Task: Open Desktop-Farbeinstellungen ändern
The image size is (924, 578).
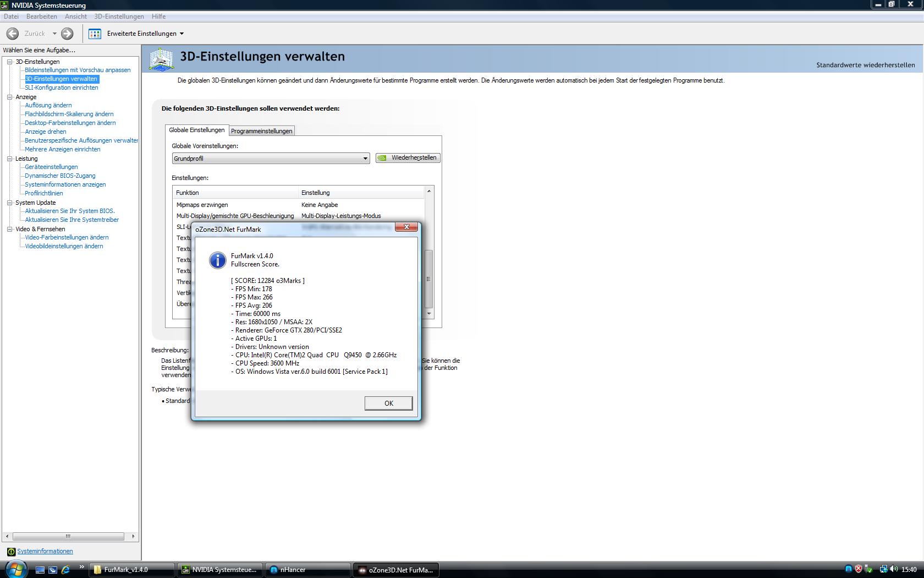Action: [70, 123]
